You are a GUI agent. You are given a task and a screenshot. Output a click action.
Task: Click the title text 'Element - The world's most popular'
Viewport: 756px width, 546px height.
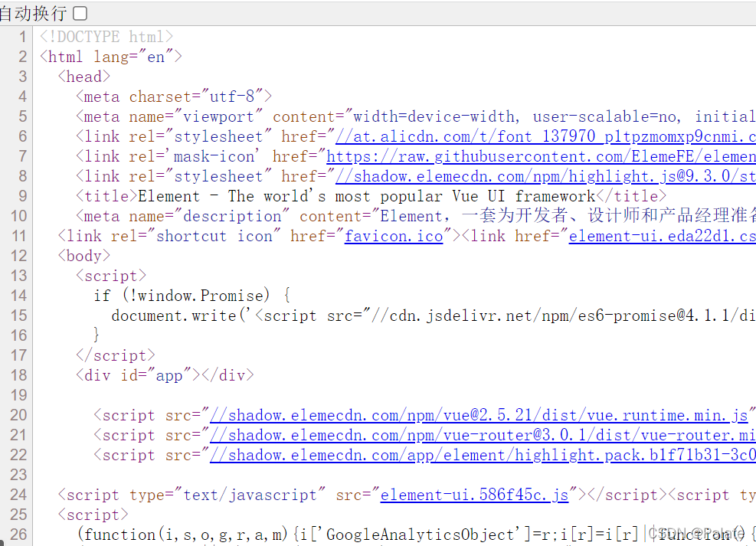click(x=290, y=196)
